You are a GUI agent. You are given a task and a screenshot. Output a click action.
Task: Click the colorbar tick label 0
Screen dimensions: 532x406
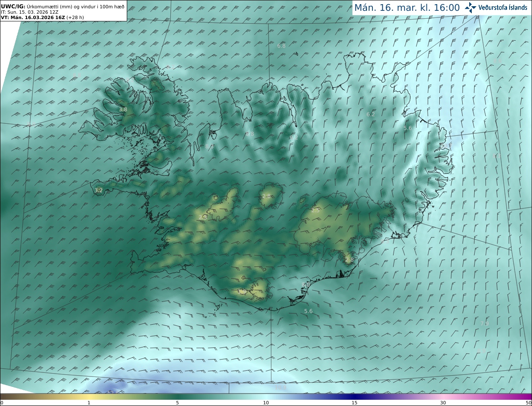[x=2, y=403]
